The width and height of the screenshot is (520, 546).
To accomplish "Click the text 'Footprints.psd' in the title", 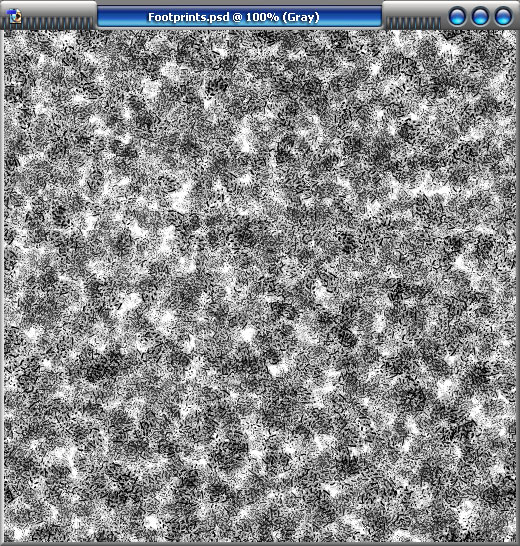I will click(189, 17).
